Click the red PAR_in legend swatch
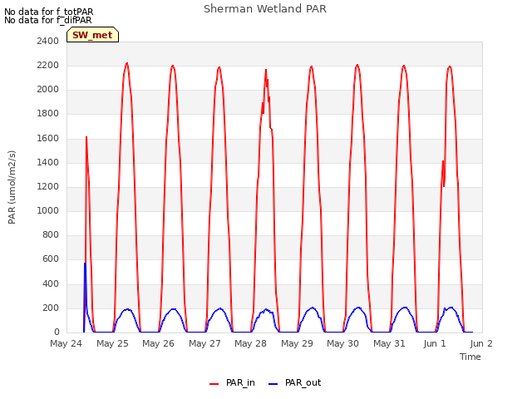The image size is (532, 399). [x=214, y=384]
